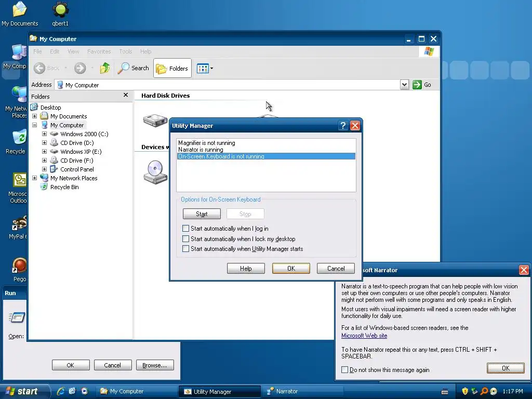The image size is (532, 399).
Task: Check 'Do not show this message again'
Action: point(345,370)
